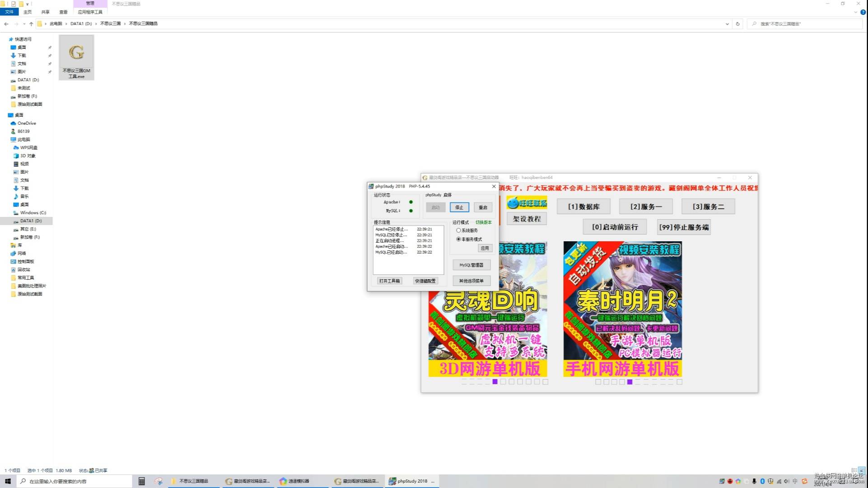Viewport: 868px width, 488px height.
Task: Open OneDrive in the navigation pane
Action: click(x=27, y=123)
